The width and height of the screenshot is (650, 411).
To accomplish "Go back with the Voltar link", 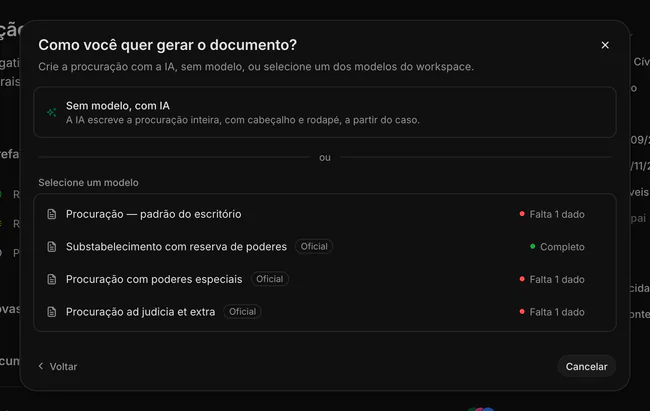I will click(58, 367).
